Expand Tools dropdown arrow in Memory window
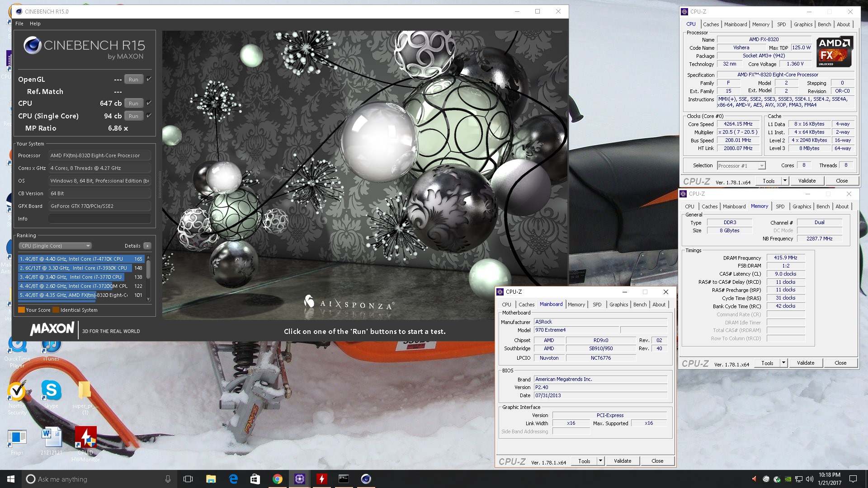 point(783,363)
